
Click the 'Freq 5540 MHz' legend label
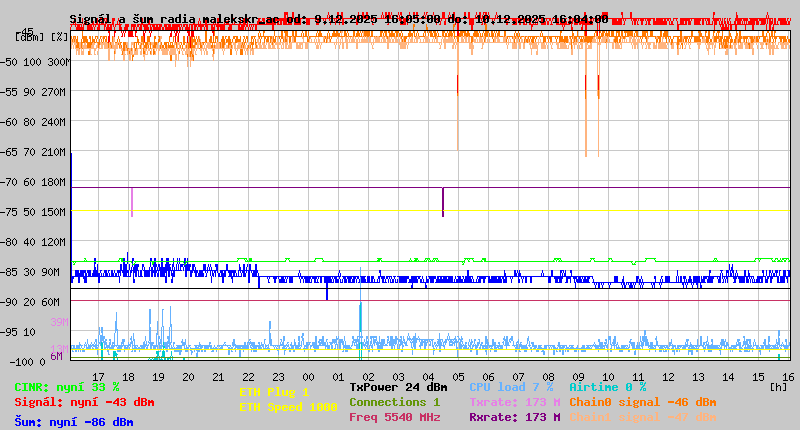click(394, 417)
